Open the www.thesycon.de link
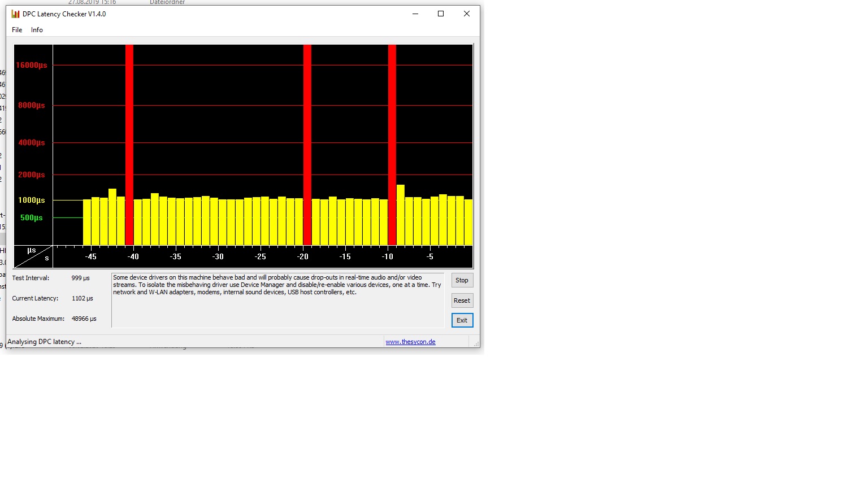 click(x=410, y=342)
